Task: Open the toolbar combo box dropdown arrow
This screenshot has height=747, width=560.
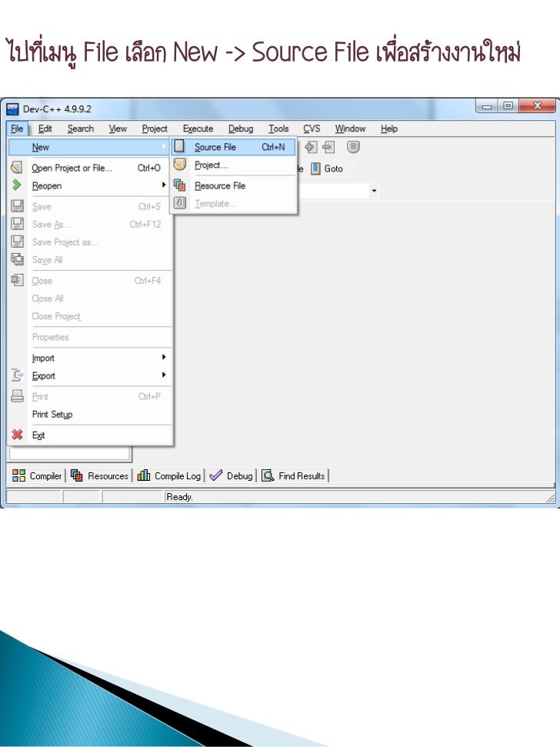Action: (375, 191)
